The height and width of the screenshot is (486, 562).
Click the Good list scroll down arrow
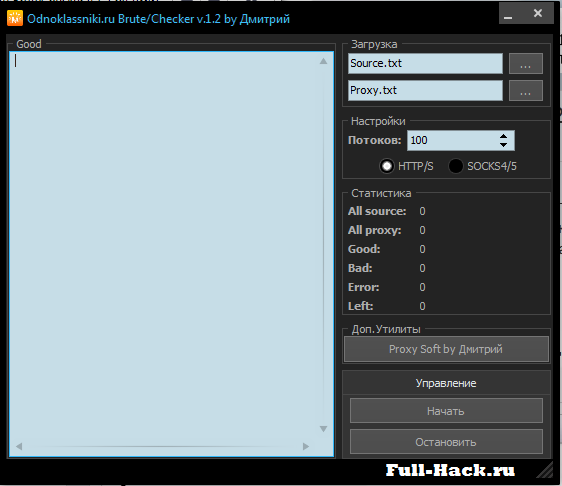click(323, 429)
